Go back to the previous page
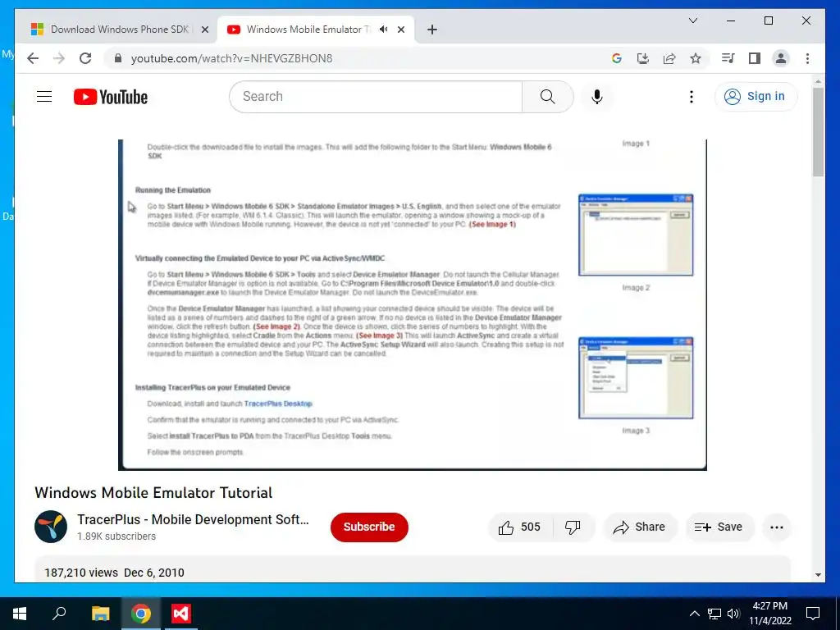The image size is (840, 630). click(33, 58)
